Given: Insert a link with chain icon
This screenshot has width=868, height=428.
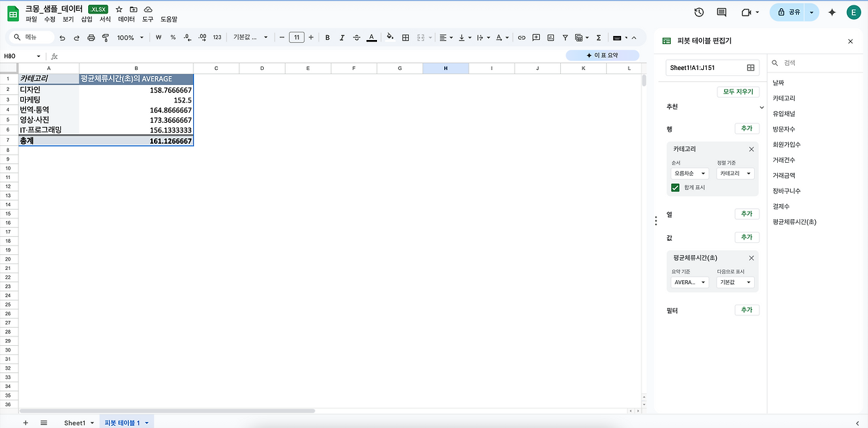Looking at the screenshot, I should tap(521, 38).
